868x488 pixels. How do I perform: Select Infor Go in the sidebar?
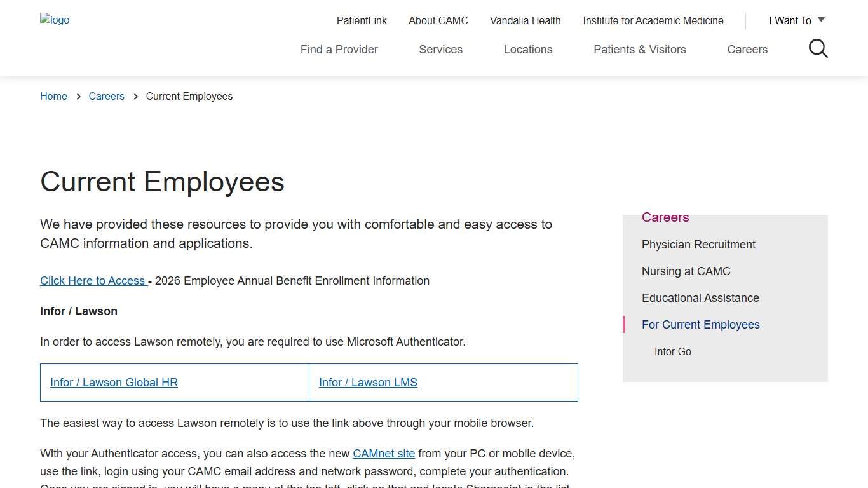pos(673,351)
